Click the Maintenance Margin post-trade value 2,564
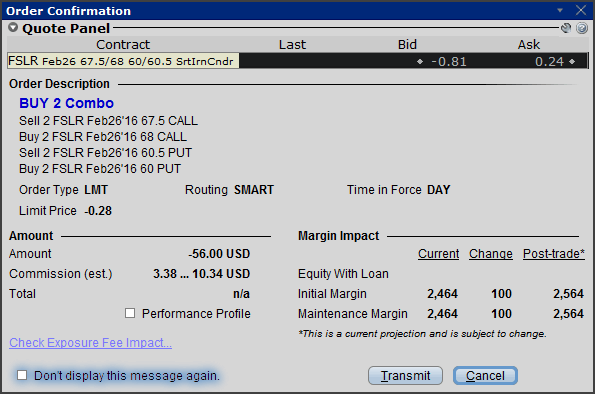 pyautogui.click(x=568, y=314)
